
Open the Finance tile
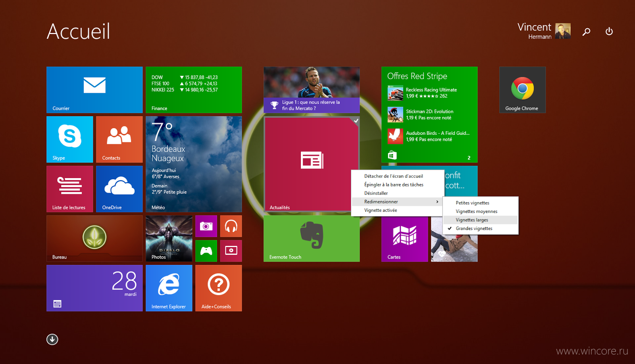coord(194,90)
